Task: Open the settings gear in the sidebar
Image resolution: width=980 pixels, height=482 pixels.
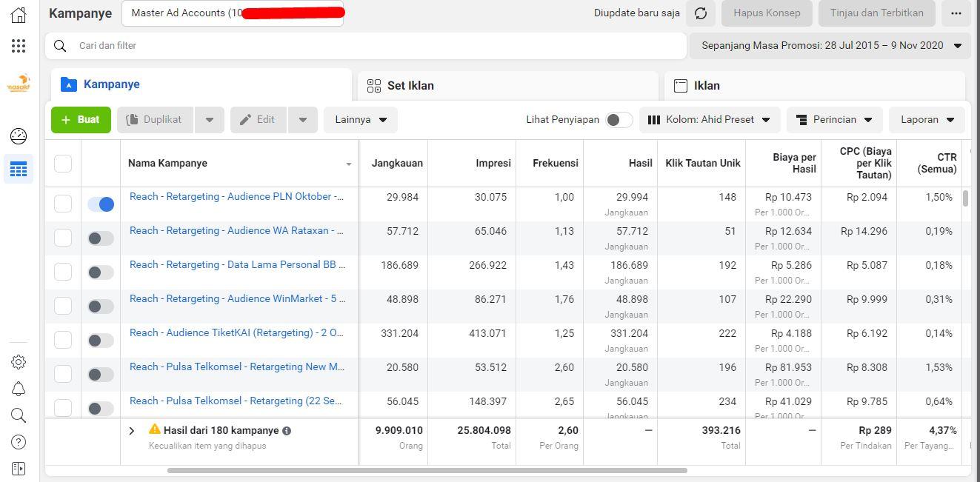Action: pyautogui.click(x=19, y=362)
